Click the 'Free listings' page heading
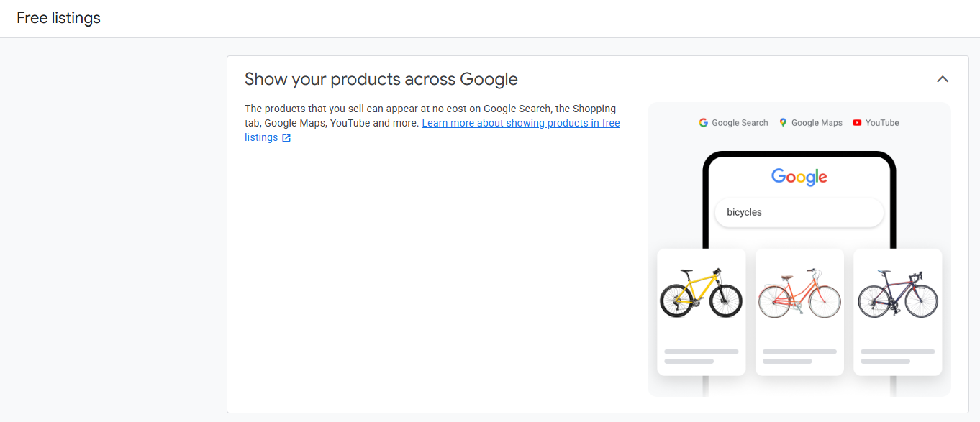Viewport: 980px width, 422px height. click(58, 18)
